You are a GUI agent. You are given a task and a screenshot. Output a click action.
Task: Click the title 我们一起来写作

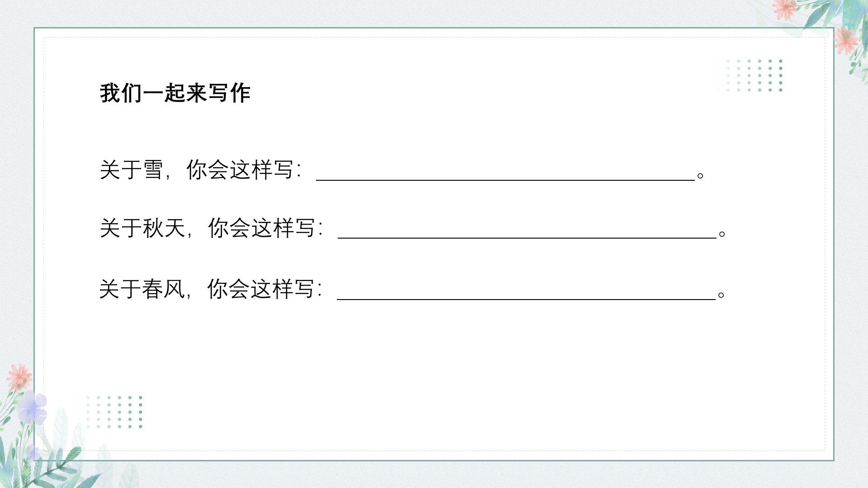tap(175, 93)
